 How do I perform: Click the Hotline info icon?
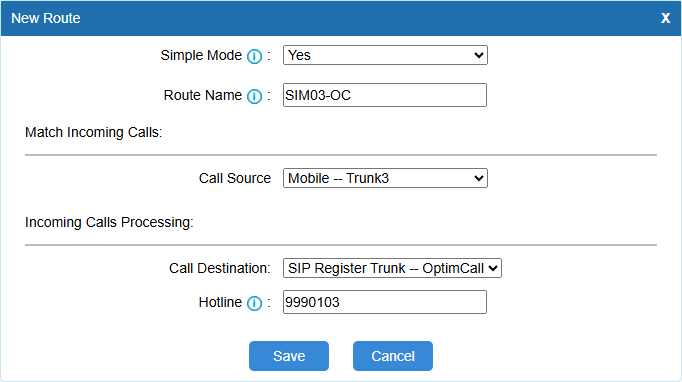(x=254, y=303)
